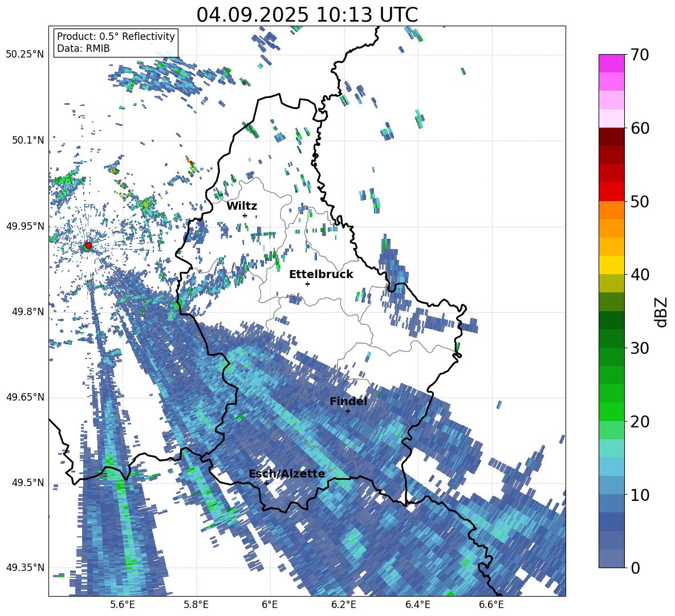Click the 'Data: RMIB' text
The image size is (675, 616).
tap(83, 48)
